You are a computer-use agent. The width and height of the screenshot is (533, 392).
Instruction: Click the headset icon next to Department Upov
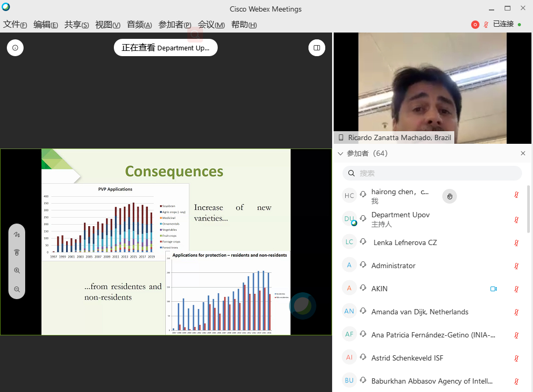[x=363, y=218]
